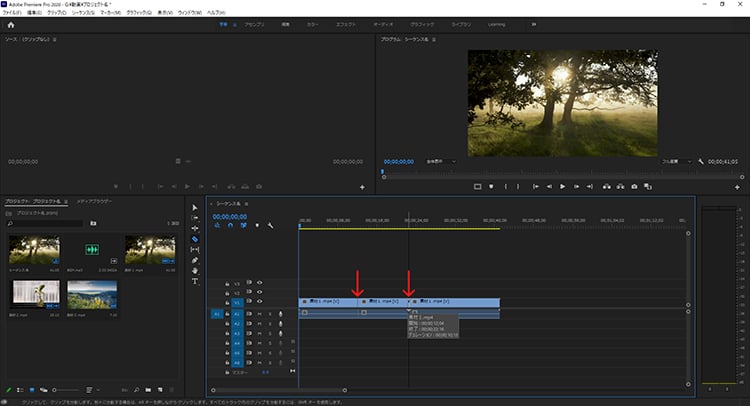Open Source monitor button editor plus
Viewport: 750px width, 406px height.
[362, 187]
